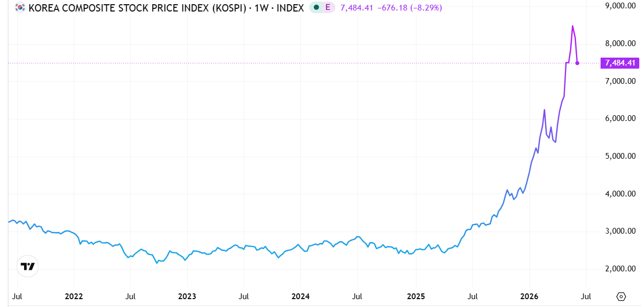Click the 2,000.00 price axis label
Viewport: 644px width, 307px height.
[x=620, y=269]
